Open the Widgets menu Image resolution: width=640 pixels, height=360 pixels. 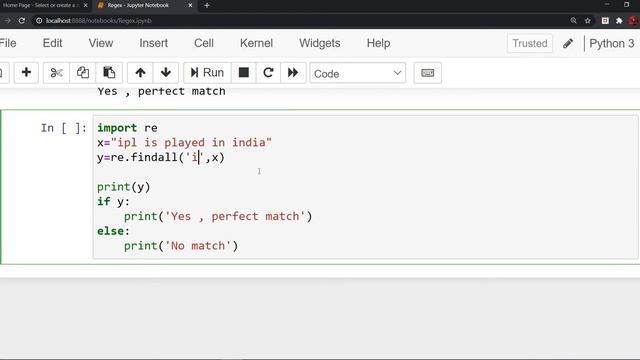(x=320, y=43)
